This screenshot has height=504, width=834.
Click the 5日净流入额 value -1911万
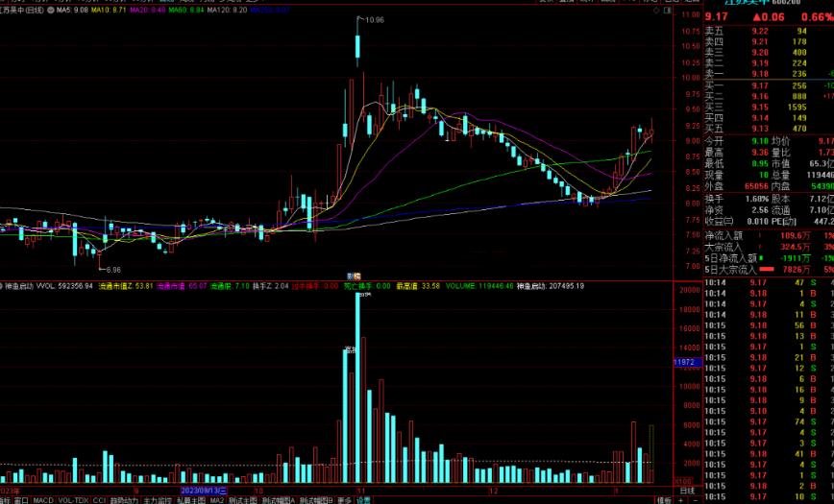(796, 258)
